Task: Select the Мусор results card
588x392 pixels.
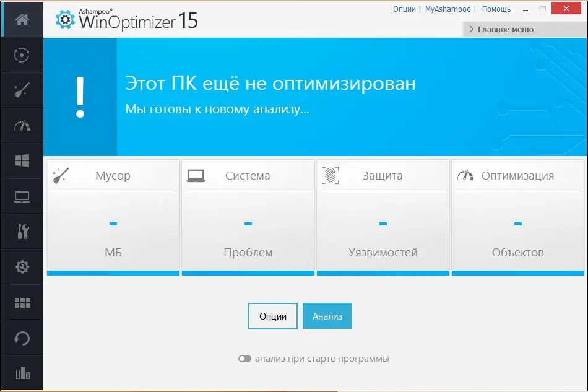Action: click(x=113, y=217)
